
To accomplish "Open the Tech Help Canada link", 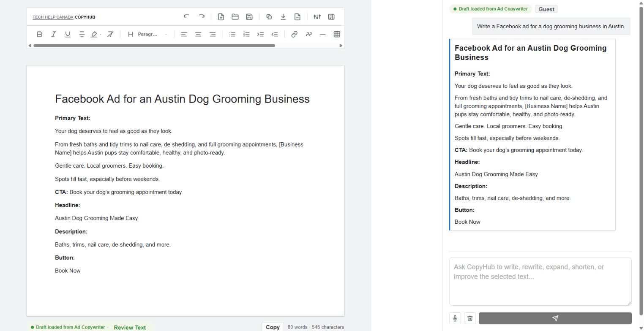I will point(53,17).
